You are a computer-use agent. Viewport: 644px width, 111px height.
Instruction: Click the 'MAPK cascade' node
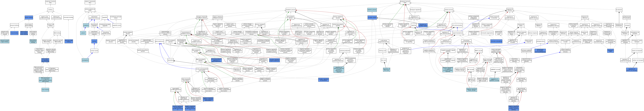(478, 51)
